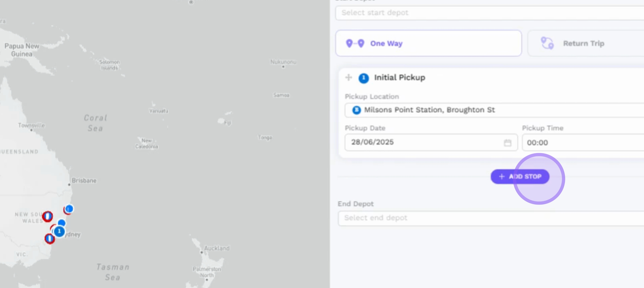
Task: Click the red marker in New South Wales
Action: [x=48, y=216]
